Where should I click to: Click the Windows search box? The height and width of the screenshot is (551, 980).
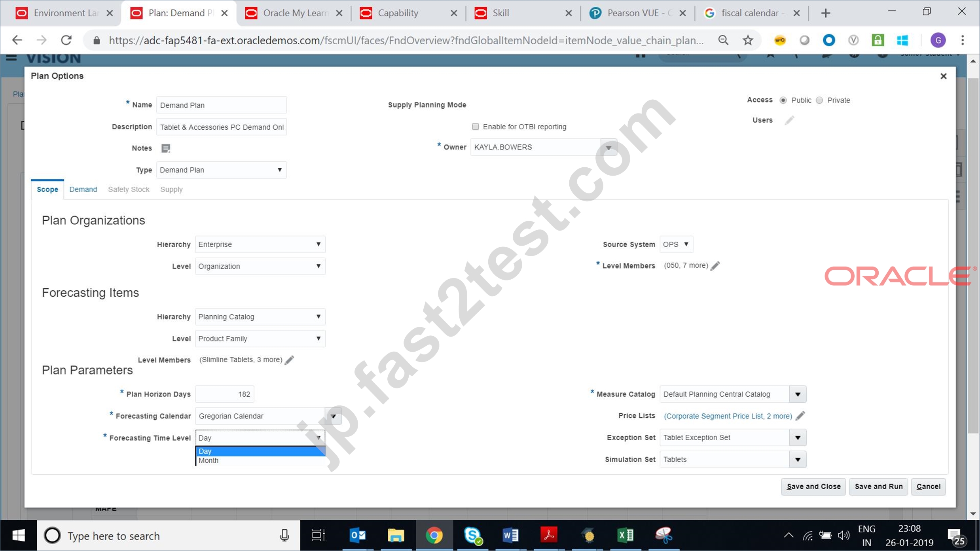(x=168, y=536)
